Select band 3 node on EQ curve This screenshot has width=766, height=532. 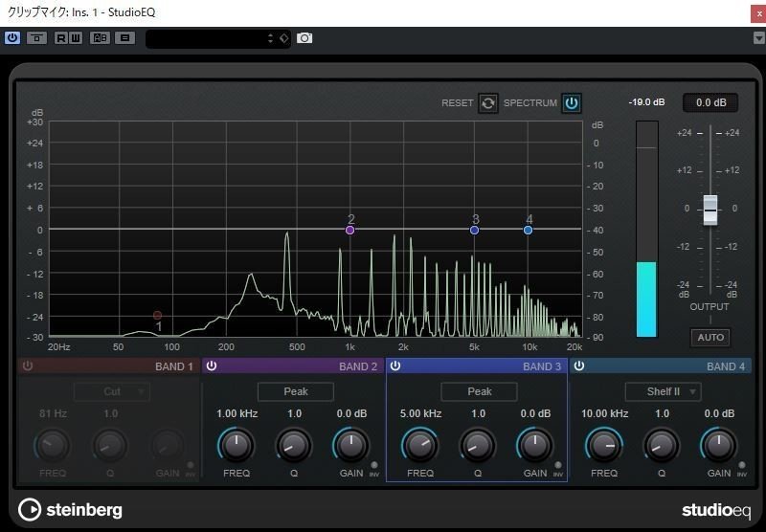[474, 230]
